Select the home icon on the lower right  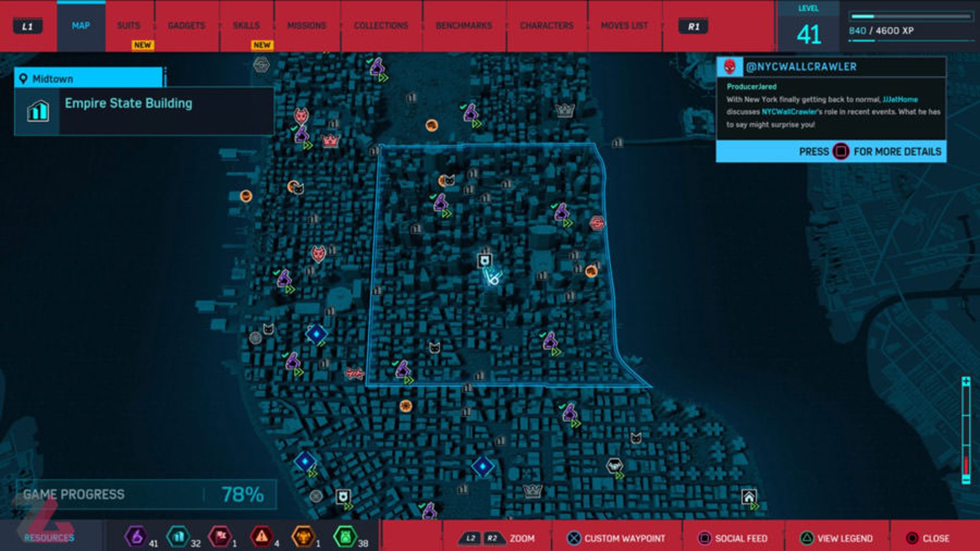click(x=749, y=496)
